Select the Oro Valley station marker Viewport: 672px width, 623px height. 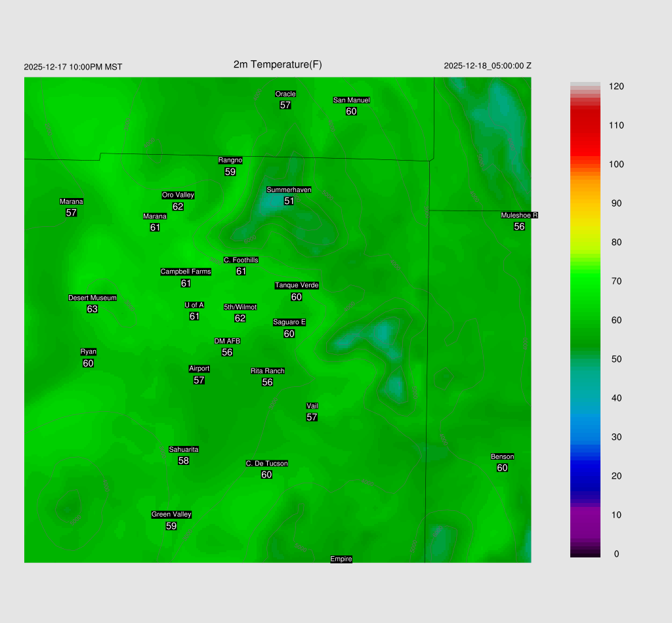178,206
